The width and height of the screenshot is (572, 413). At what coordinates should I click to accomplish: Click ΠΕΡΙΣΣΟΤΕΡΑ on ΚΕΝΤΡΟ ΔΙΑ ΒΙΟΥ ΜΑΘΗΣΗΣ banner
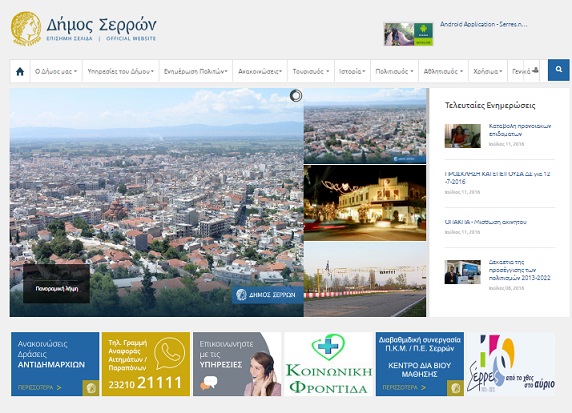pyautogui.click(x=404, y=387)
